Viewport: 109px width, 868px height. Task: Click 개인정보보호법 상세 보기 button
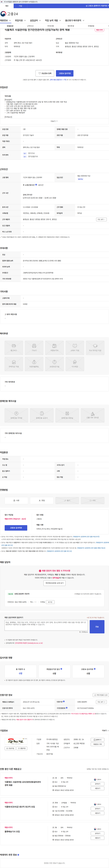54,583
